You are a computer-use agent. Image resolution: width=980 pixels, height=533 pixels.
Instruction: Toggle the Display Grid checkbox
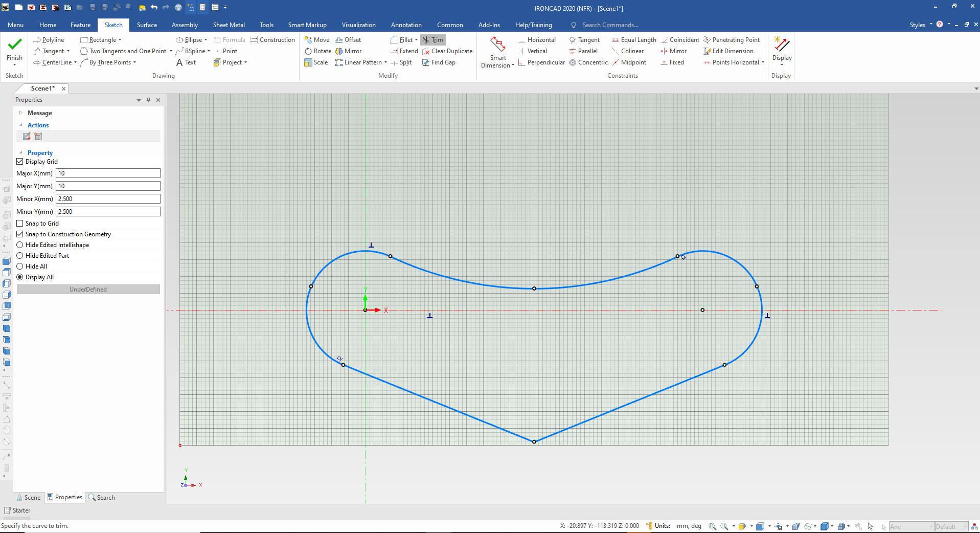click(x=20, y=162)
